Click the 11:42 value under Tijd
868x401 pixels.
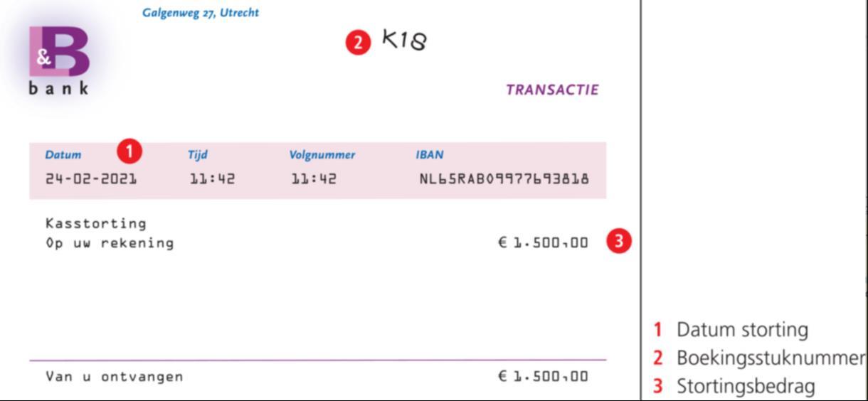212,178
